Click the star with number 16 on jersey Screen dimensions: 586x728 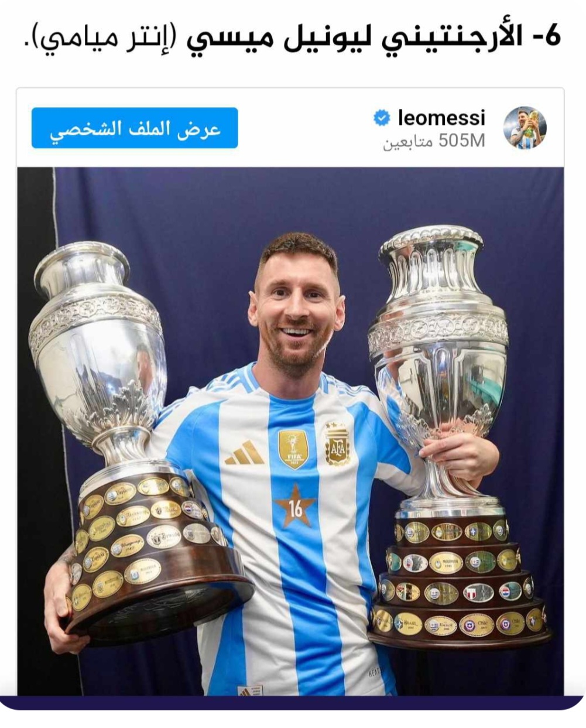point(295,506)
